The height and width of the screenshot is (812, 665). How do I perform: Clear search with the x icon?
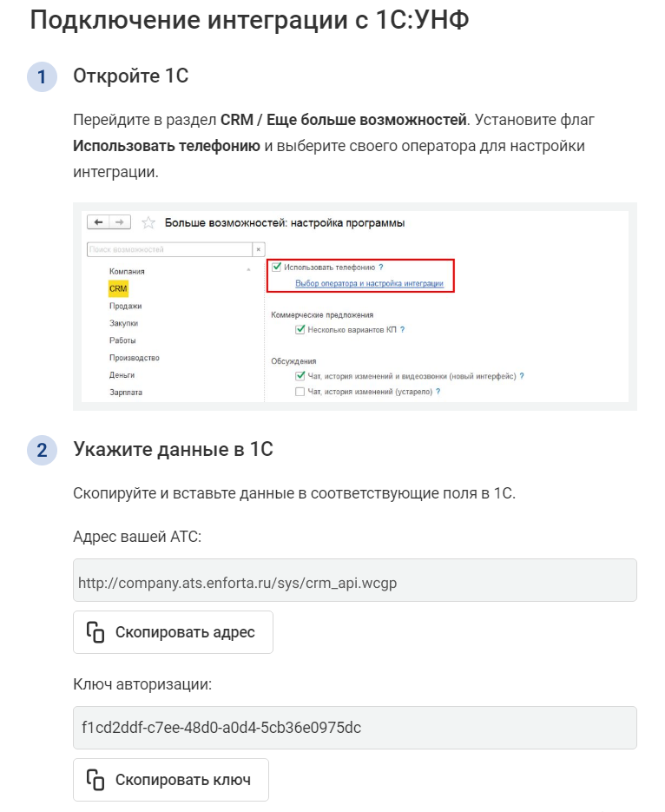(258, 249)
